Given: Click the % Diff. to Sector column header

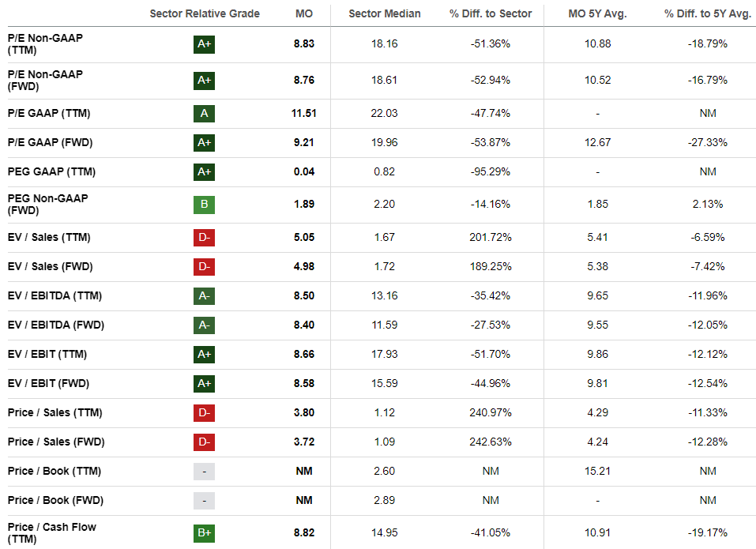Looking at the screenshot, I should tap(491, 13).
